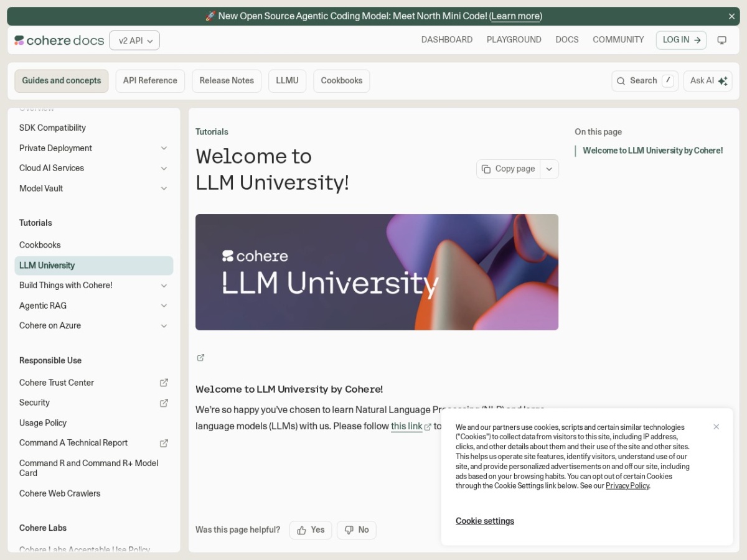Click the LLM University banner image

pyautogui.click(x=377, y=272)
